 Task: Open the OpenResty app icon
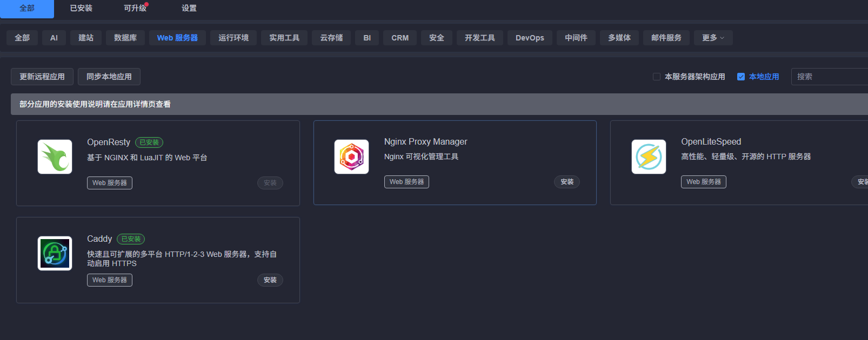(55, 157)
